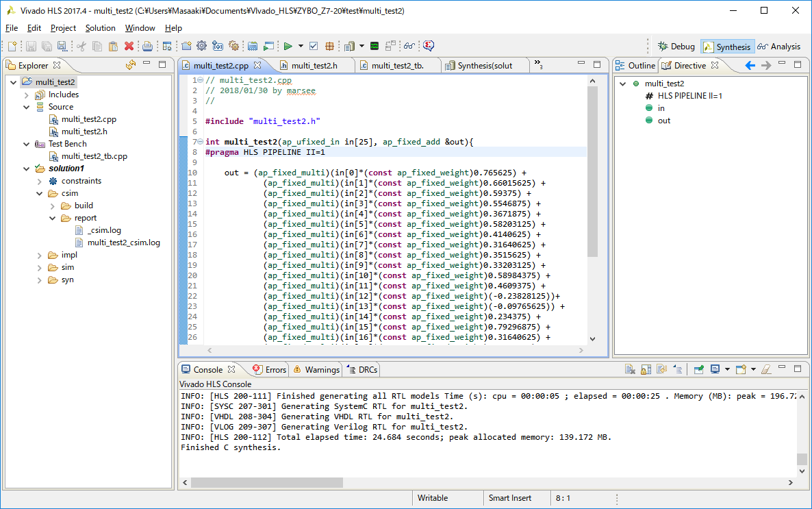Switch to the Analysis perspective

[x=779, y=47]
